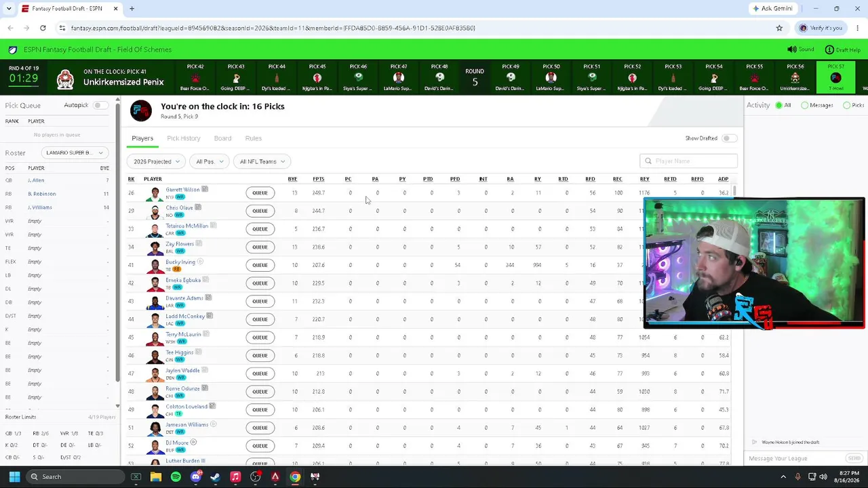This screenshot has width=868, height=488.
Task: Focus the Player Name search field
Action: (688, 161)
